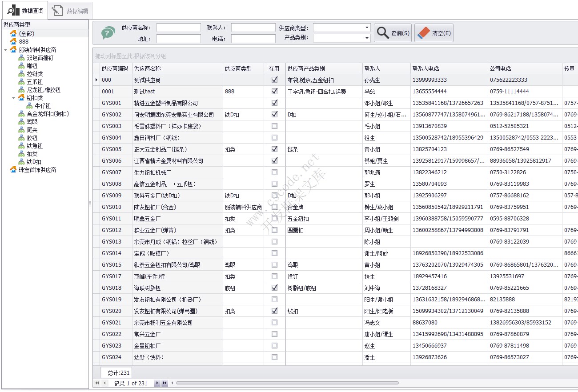Check 在用 for GYS024 达新(铁料)
This screenshot has height=392, width=578.
274,357
